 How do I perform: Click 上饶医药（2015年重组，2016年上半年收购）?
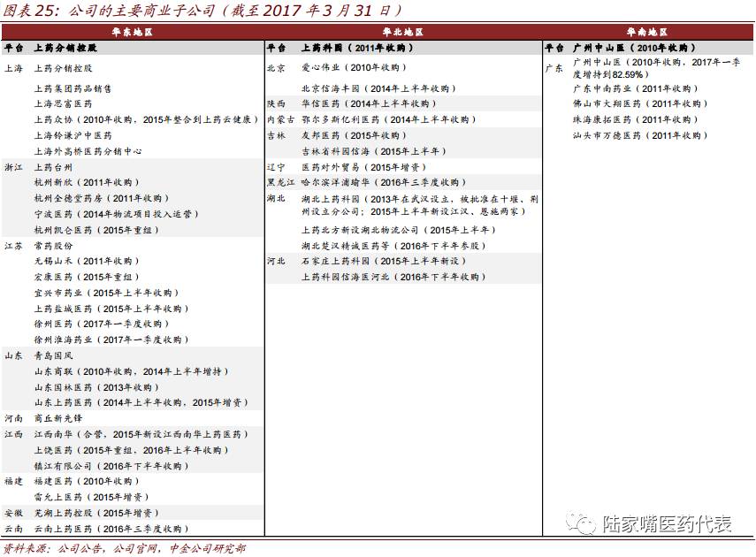pyautogui.click(x=131, y=450)
